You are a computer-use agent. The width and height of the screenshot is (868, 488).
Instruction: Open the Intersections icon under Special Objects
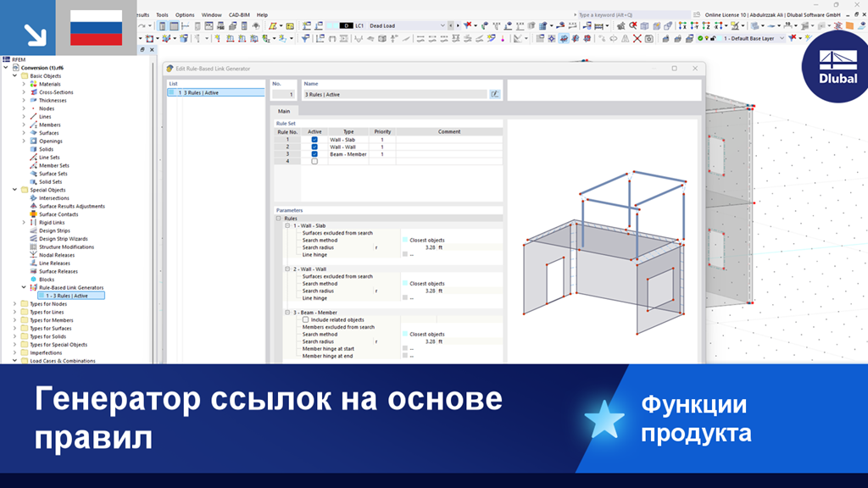click(33, 198)
